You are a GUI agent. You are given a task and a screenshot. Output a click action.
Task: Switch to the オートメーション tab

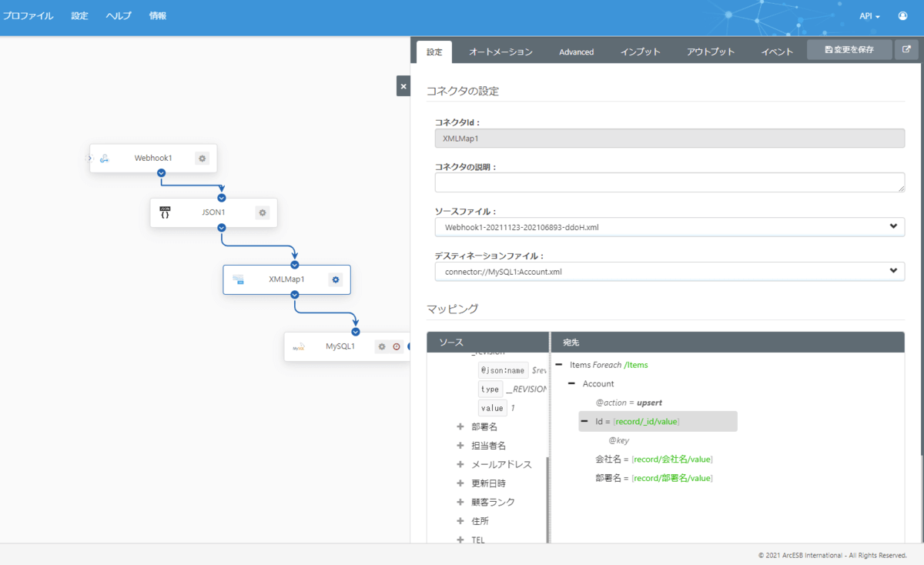tap(500, 52)
